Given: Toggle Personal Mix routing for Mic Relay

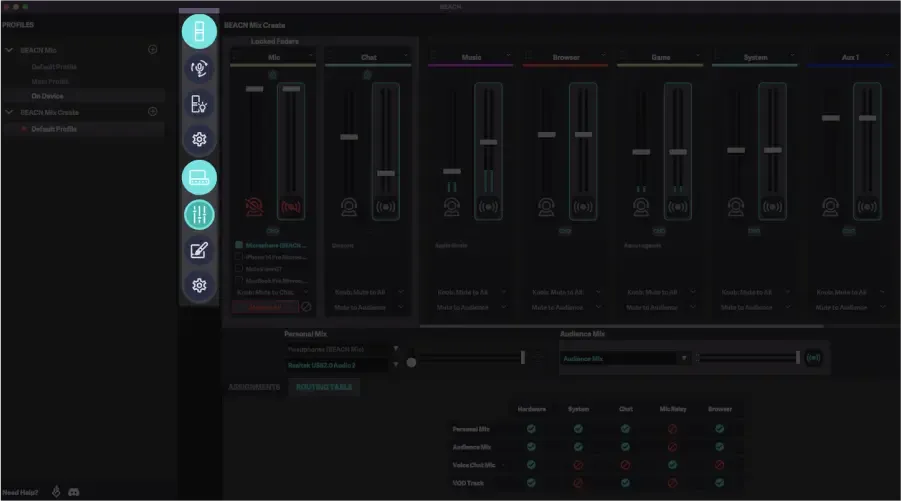Looking at the screenshot, I should tap(672, 429).
